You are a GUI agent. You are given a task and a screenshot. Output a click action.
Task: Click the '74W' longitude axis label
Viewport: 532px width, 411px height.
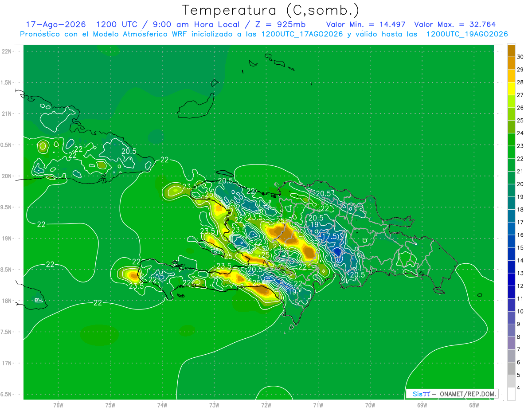point(162,405)
